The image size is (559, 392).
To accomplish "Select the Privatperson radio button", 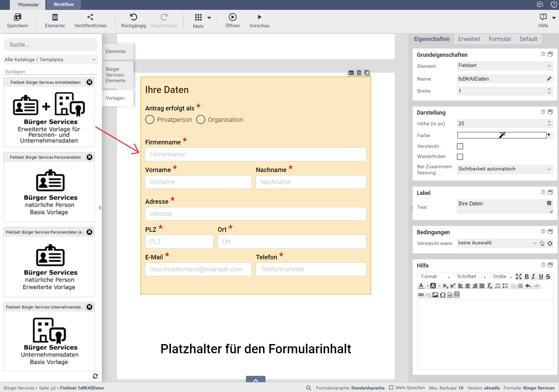I will click(x=150, y=120).
